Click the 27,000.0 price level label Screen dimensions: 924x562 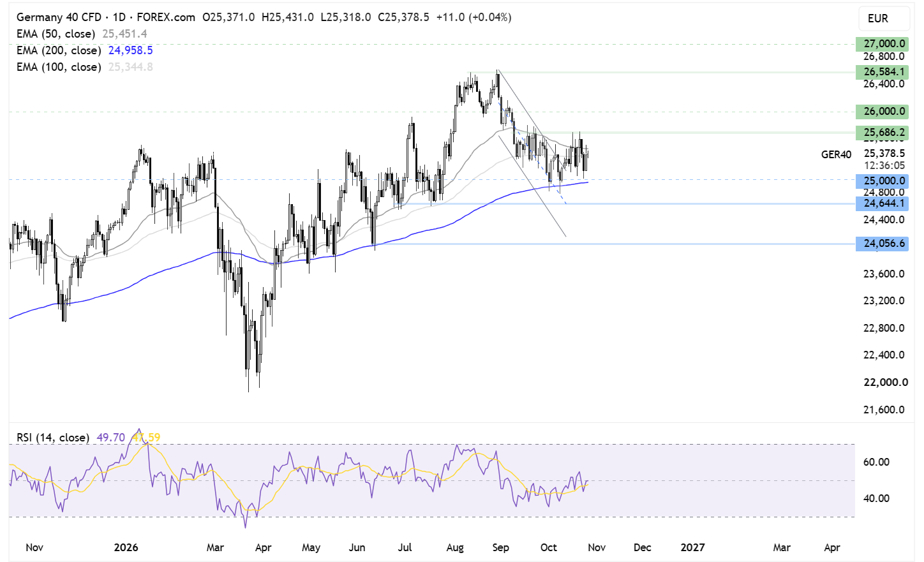pyautogui.click(x=882, y=43)
